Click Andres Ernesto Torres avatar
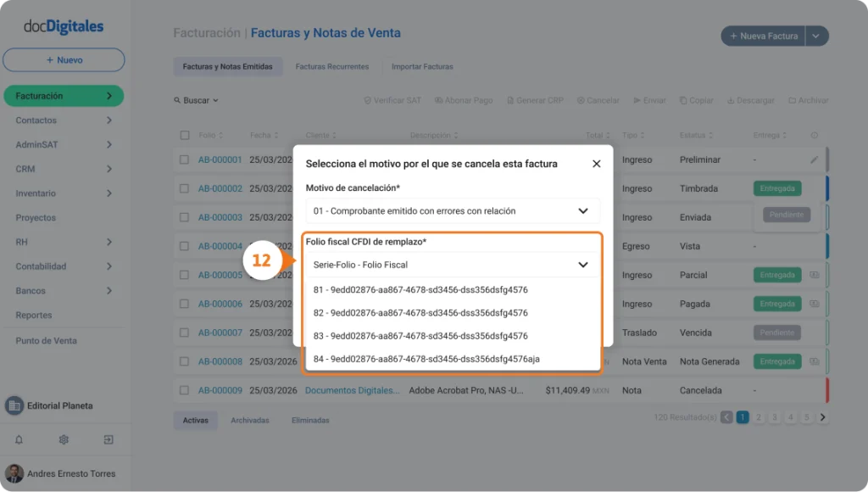This screenshot has width=868, height=492. coord(14,473)
